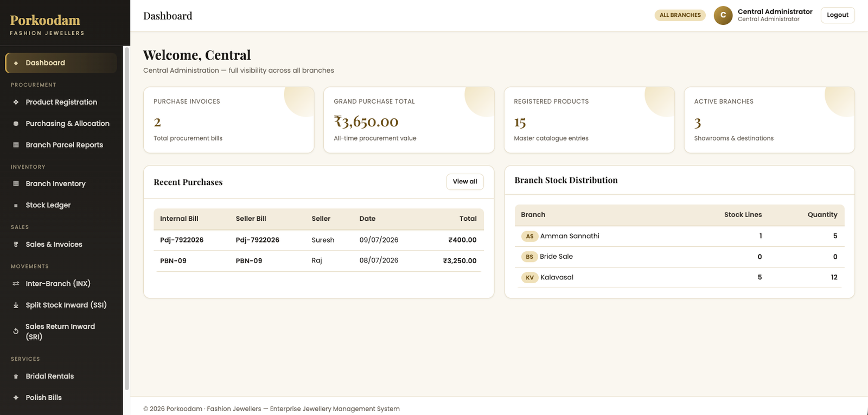868x415 pixels.
Task: Click the Bride Sale branch name
Action: coord(556,257)
